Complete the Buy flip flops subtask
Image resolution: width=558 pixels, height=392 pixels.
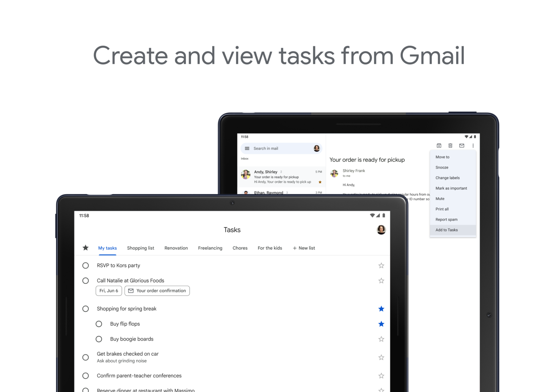pyautogui.click(x=98, y=323)
